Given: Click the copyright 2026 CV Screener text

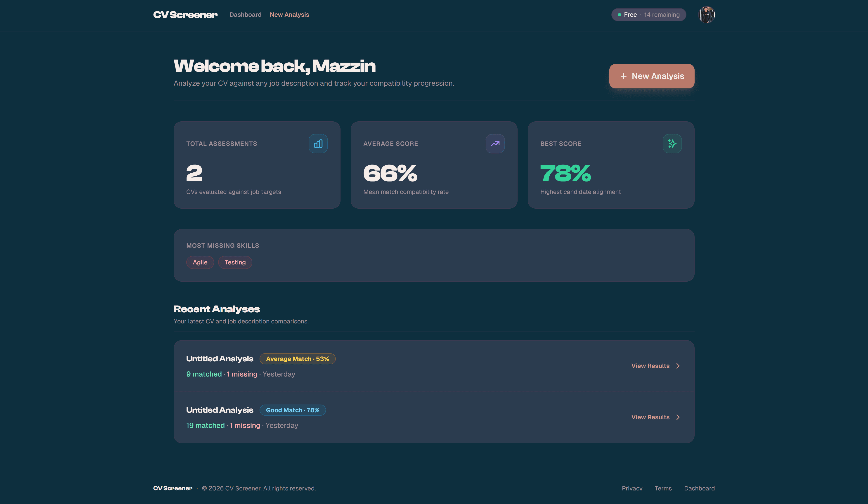Looking at the screenshot, I should [259, 488].
